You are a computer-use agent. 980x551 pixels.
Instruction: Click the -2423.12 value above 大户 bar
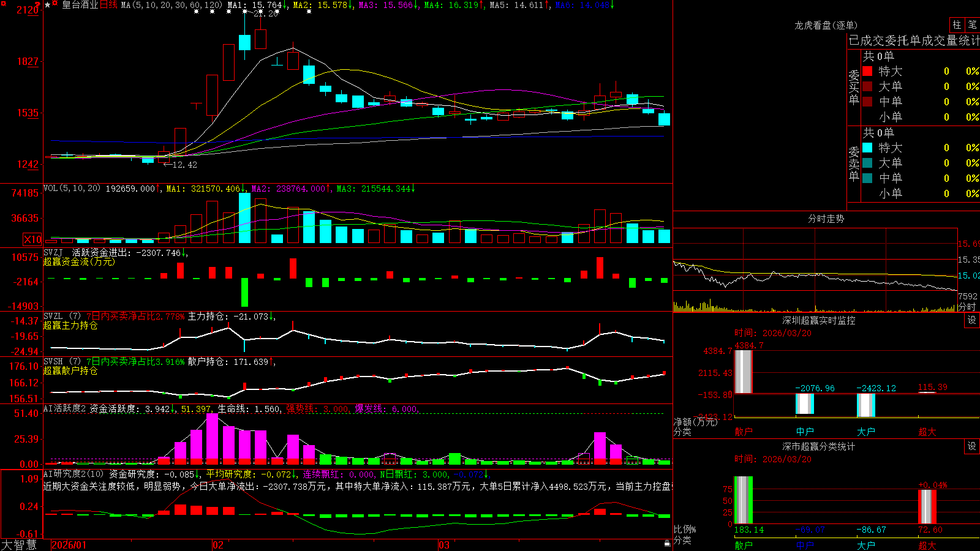click(x=876, y=388)
